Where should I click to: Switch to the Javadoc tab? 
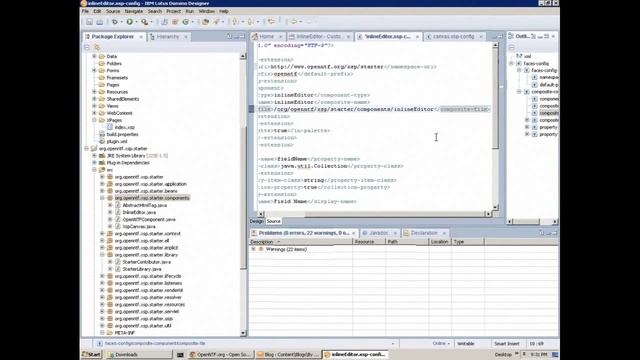[378, 233]
